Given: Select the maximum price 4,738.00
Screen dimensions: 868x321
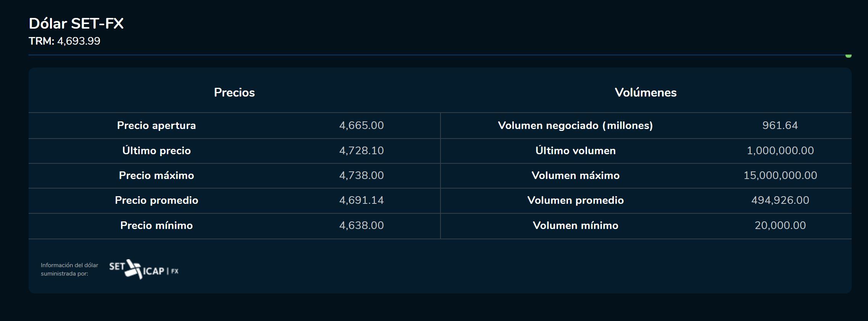Looking at the screenshot, I should (x=361, y=176).
